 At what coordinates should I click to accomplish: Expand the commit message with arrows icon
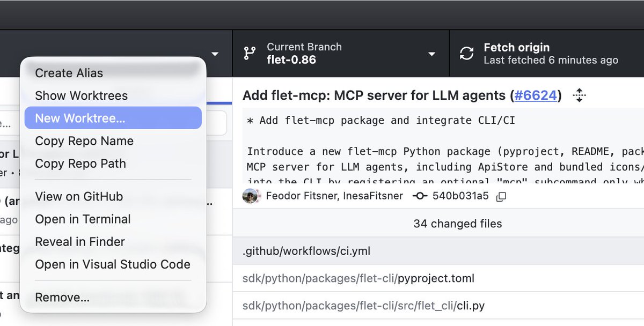click(579, 95)
